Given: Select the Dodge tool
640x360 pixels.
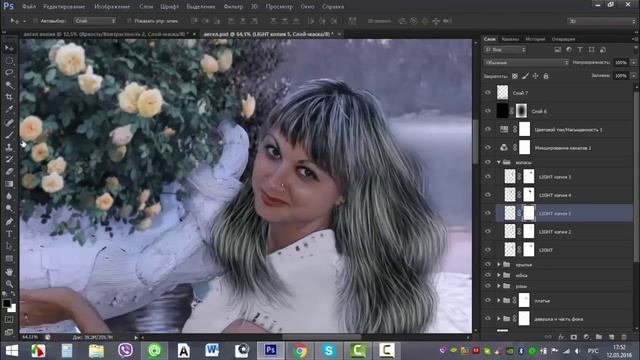Looking at the screenshot, I should click(9, 209).
